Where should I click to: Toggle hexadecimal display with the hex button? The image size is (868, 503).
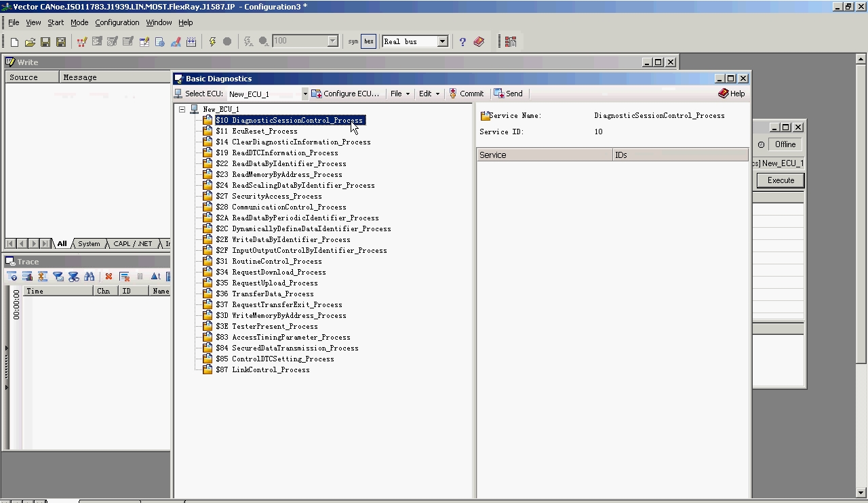369,41
